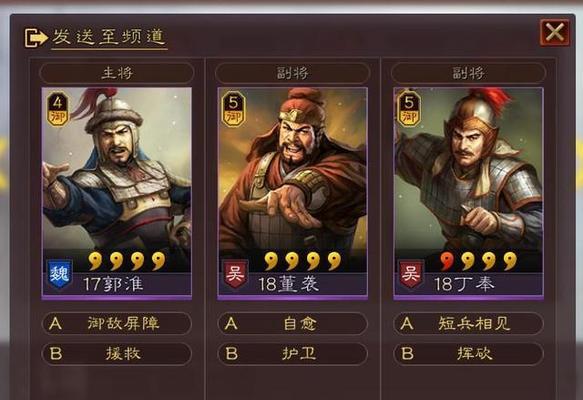Select the middle 副将 slot header
Viewport: 583px width, 400px height.
pos(292,72)
